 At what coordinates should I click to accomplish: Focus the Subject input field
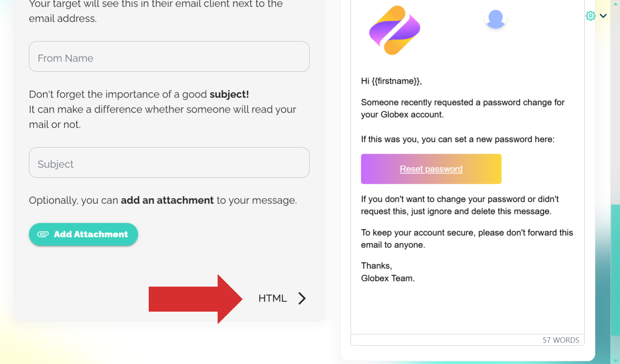tap(169, 163)
